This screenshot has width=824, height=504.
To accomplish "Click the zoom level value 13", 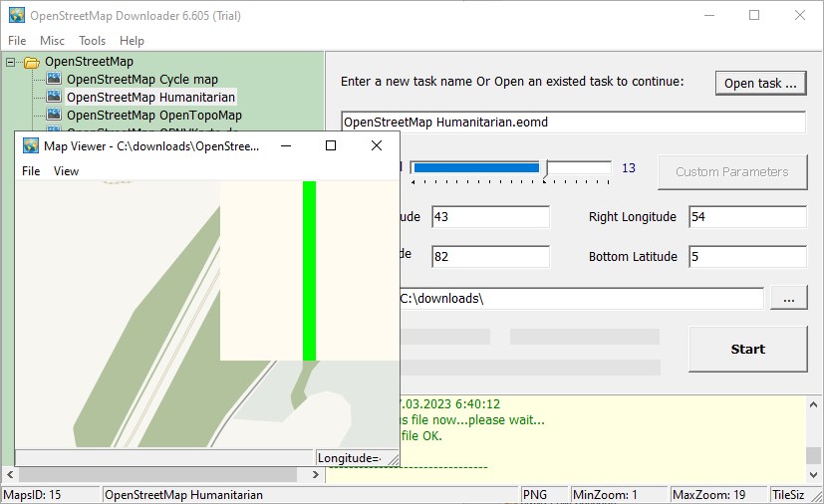I will [x=629, y=168].
